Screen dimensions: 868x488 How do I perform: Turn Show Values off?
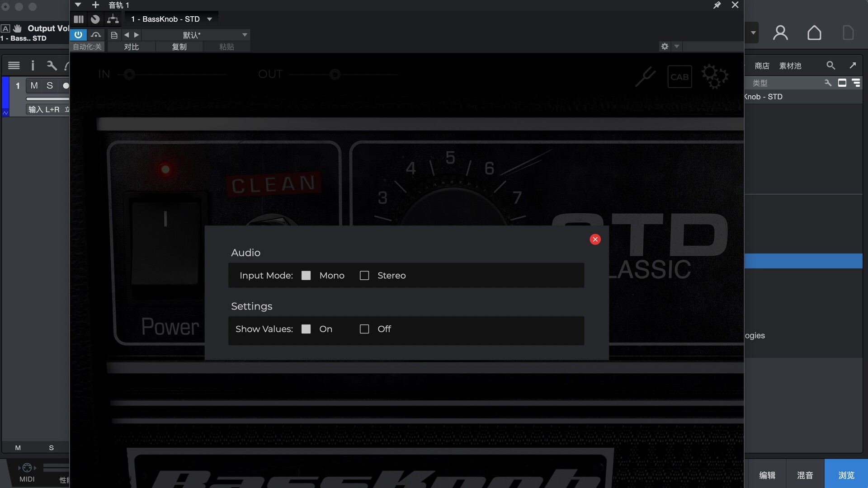tap(364, 329)
